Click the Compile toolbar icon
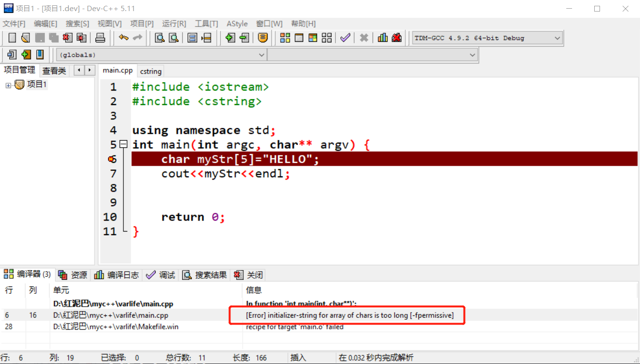 285,38
